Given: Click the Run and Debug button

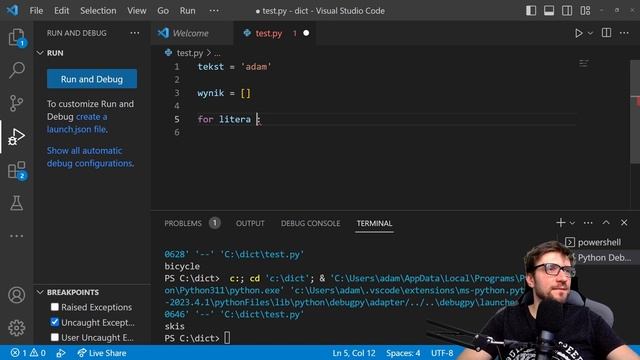Looking at the screenshot, I should (92, 79).
